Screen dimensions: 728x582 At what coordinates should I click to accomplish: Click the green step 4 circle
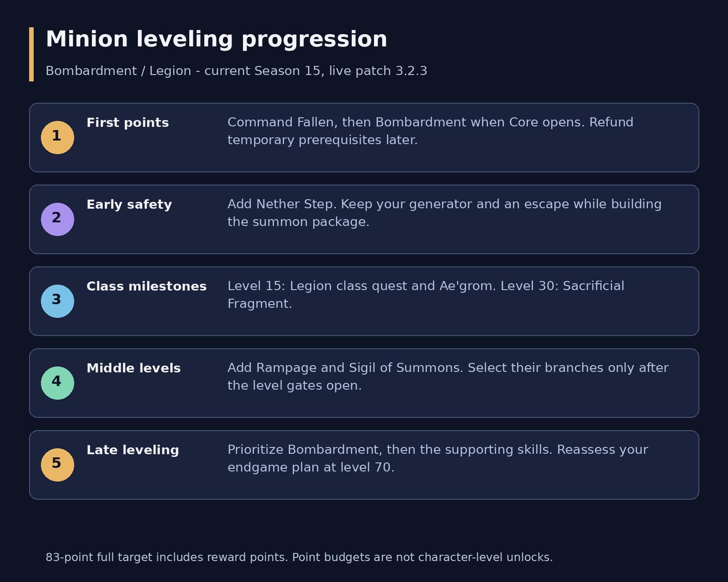point(57,383)
